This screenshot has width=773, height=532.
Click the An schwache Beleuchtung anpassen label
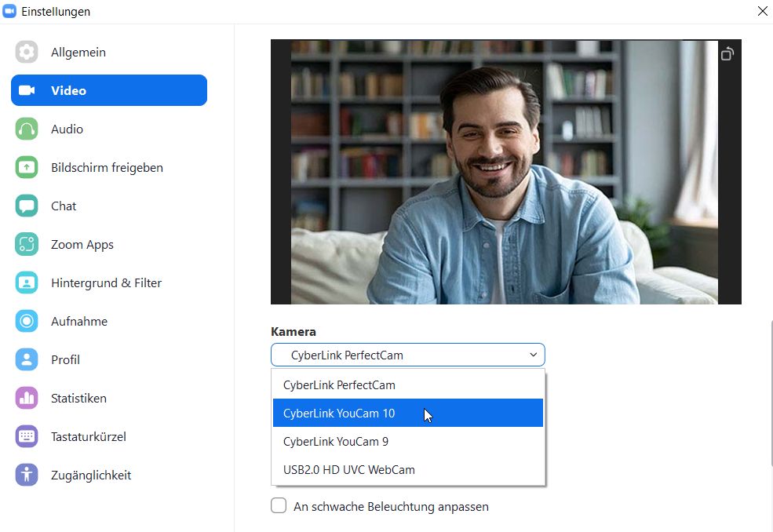coord(391,506)
